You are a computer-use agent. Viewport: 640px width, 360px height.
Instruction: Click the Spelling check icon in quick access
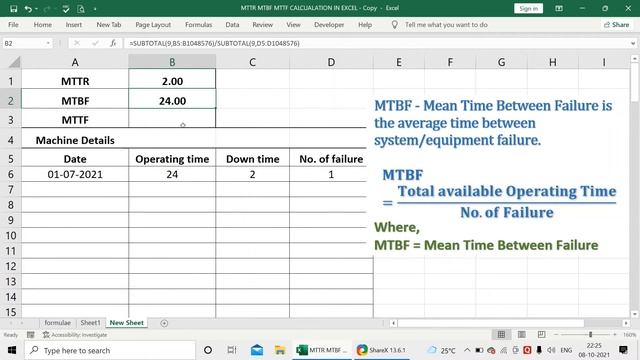coord(65,9)
